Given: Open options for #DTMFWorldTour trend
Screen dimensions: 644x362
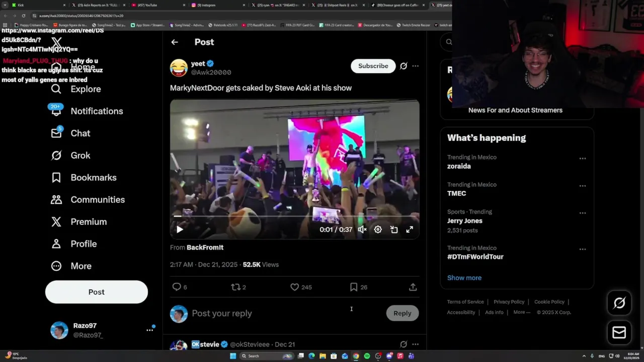Looking at the screenshot, I should tap(582, 249).
